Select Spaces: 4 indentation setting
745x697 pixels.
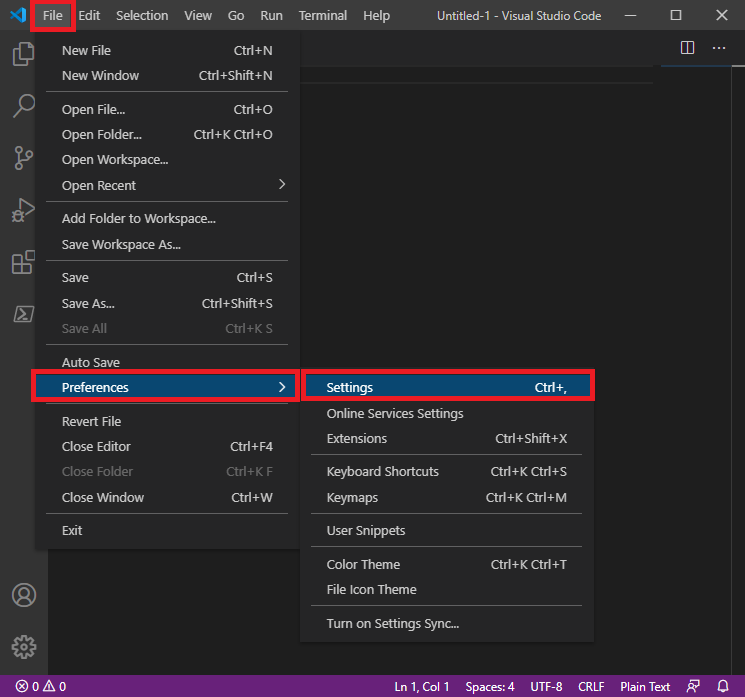point(490,686)
